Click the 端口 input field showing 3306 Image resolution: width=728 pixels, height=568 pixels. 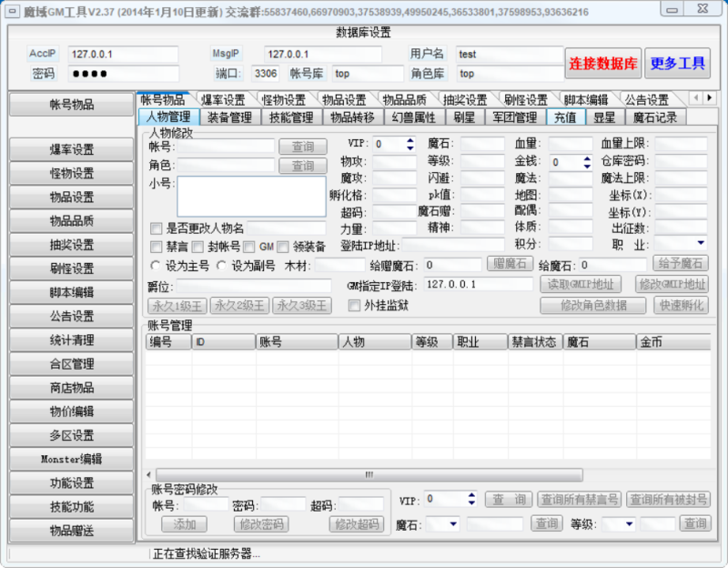[265, 74]
